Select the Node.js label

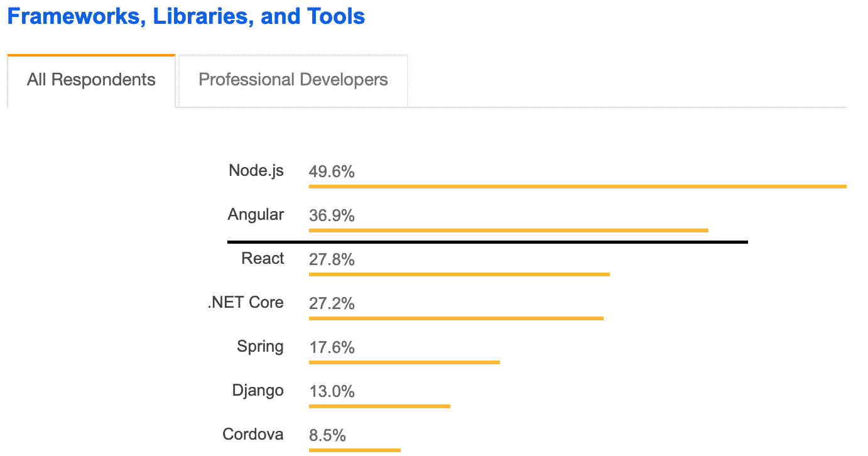tap(256, 170)
